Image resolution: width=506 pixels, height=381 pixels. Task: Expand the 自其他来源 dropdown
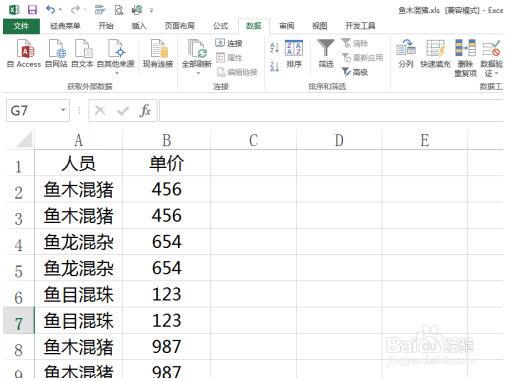pos(117,73)
